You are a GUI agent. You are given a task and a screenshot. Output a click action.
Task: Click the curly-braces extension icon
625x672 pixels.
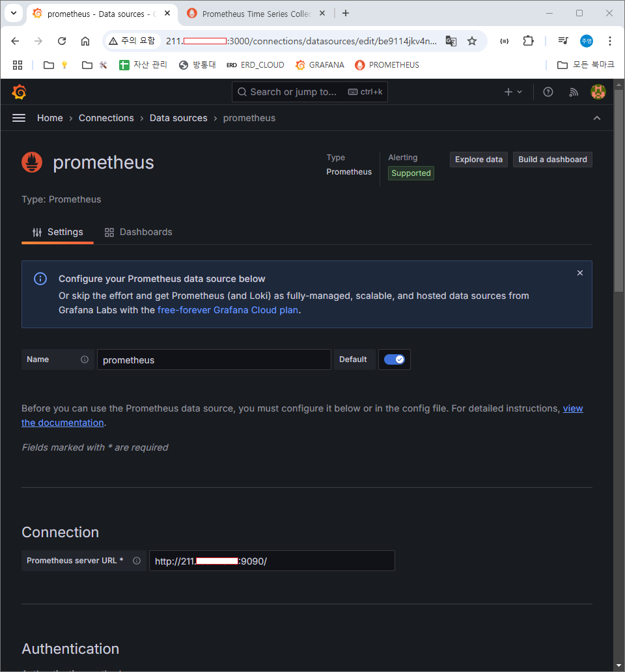click(504, 41)
